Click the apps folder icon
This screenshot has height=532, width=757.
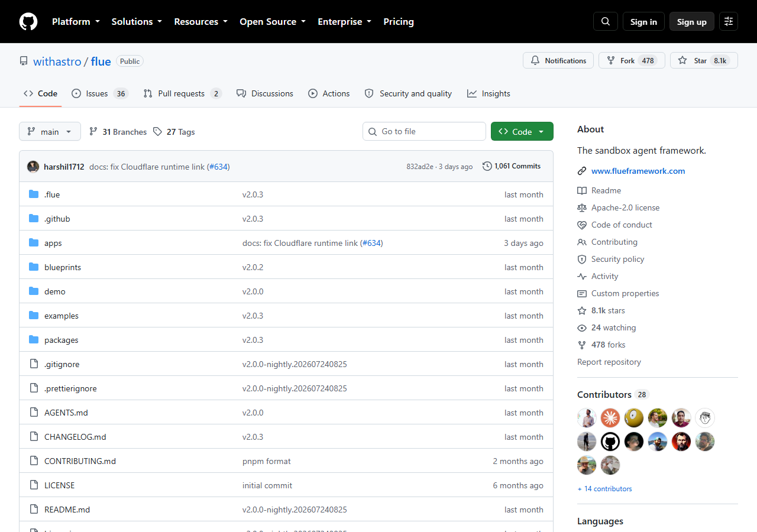click(34, 243)
